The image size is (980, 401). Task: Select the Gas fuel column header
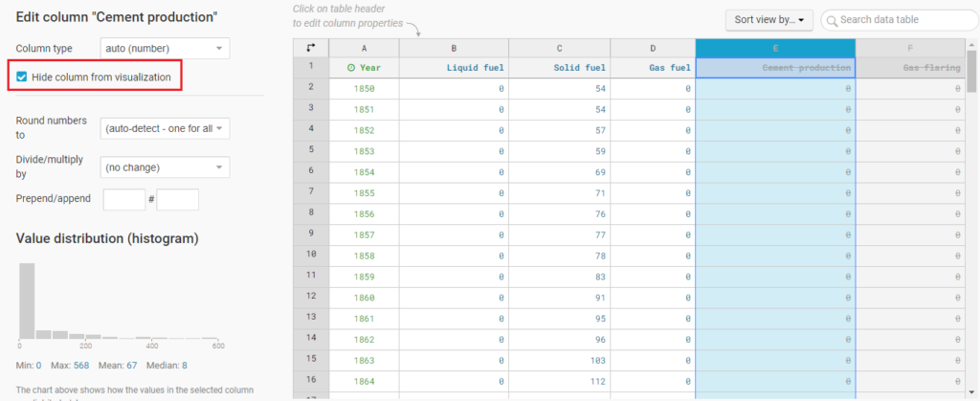tap(652, 68)
